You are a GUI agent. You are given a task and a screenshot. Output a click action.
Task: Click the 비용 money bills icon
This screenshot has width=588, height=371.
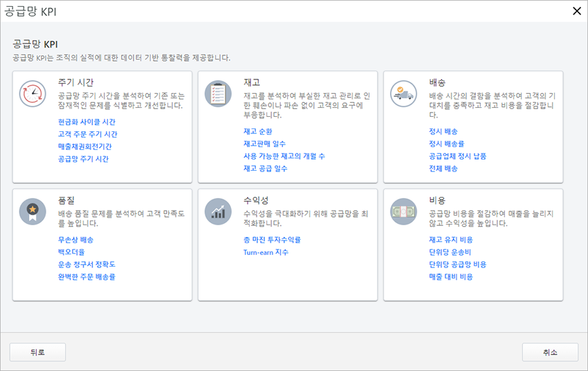click(x=403, y=211)
